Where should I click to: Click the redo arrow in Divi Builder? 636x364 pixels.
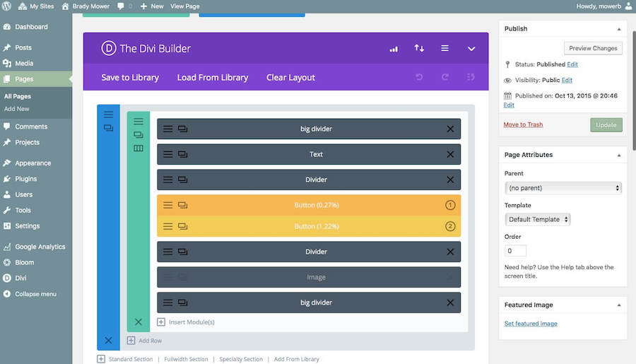click(445, 77)
